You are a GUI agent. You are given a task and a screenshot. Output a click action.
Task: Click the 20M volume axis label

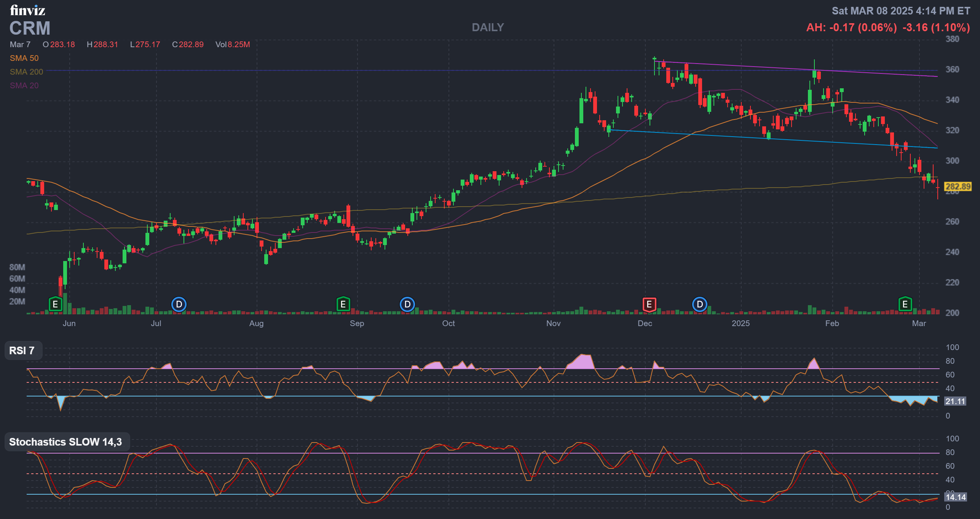[x=17, y=301]
